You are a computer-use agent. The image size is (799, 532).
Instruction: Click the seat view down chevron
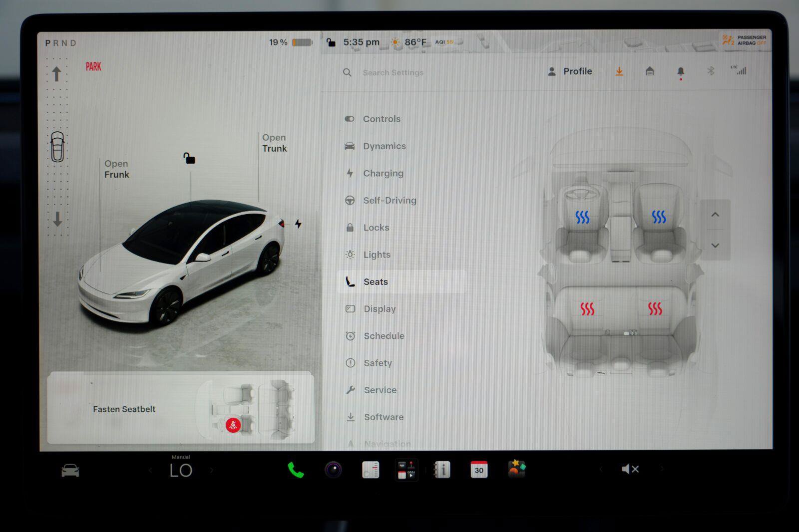pos(715,245)
